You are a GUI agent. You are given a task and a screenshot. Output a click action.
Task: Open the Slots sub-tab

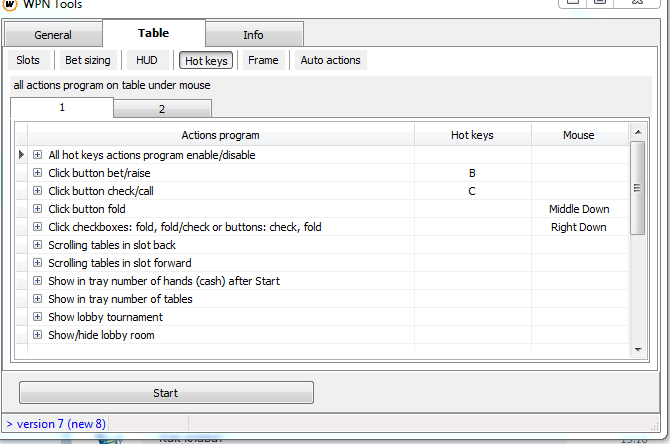(x=28, y=60)
